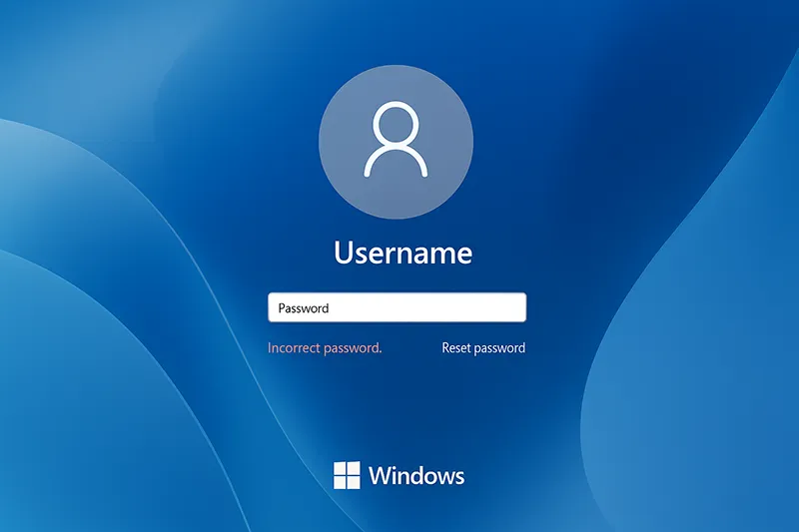Click the 'Incorrect password.' error message
The image size is (799, 532).
point(325,347)
